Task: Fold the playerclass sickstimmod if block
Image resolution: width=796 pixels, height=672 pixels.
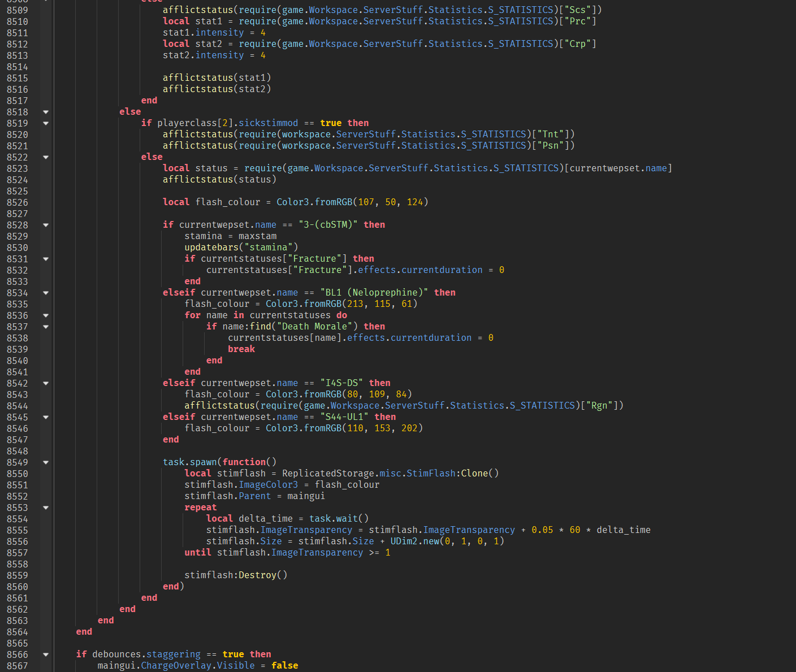Action: point(45,123)
